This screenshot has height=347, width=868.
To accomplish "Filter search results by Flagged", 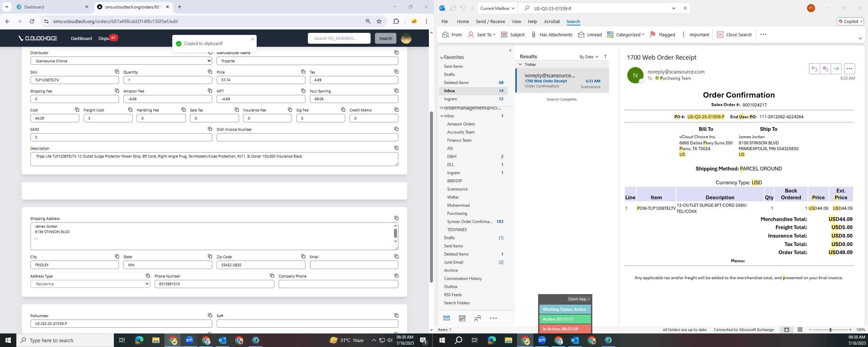I will 663,35.
